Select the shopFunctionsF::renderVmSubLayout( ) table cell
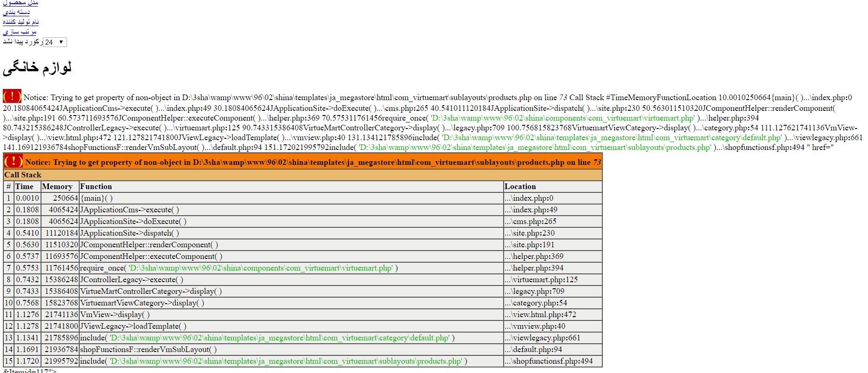 (291, 349)
